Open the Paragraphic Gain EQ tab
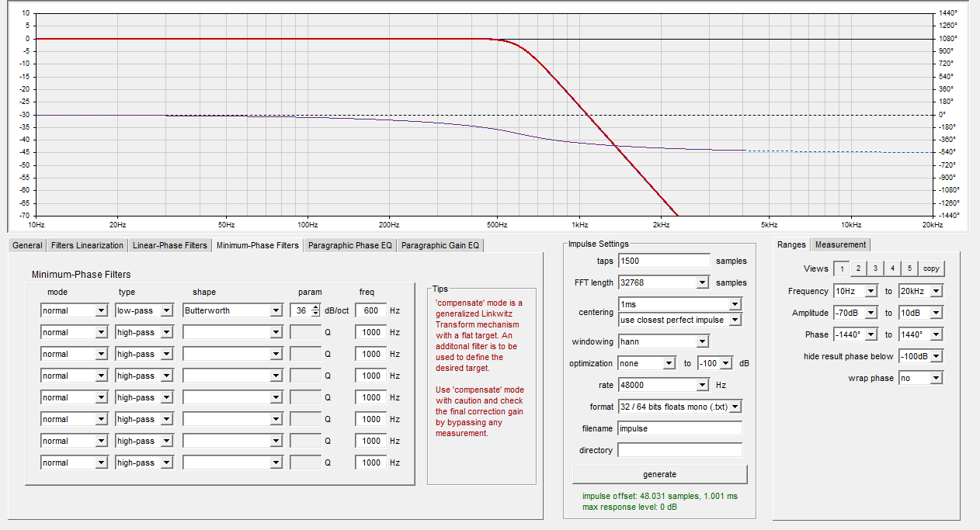980x530 pixels. [x=440, y=245]
